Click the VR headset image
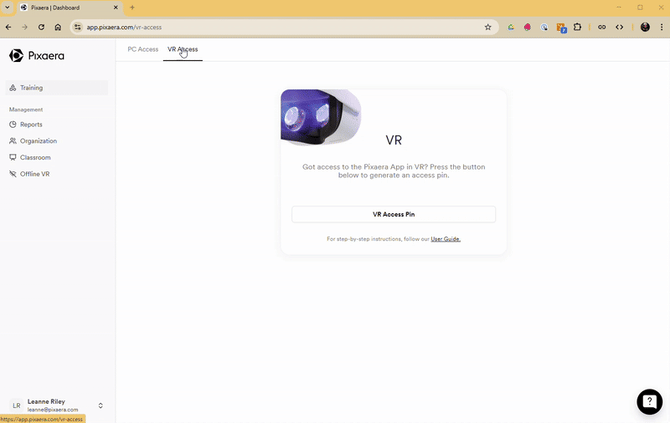Screen dimensions: 670x423 [x=321, y=117]
